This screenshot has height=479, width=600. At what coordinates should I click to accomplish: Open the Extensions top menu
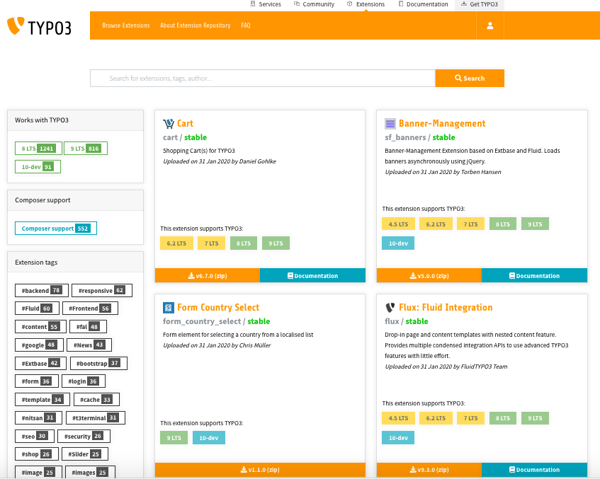(x=366, y=5)
